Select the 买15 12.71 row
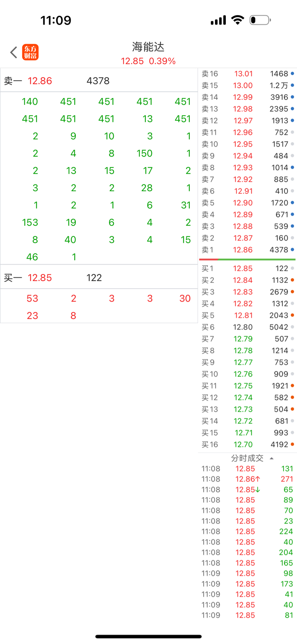 click(x=247, y=433)
